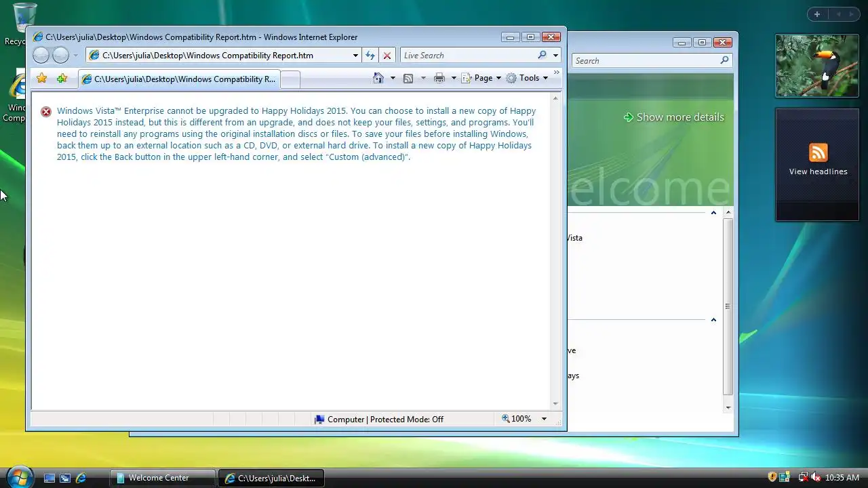Launch Internet Explorer from quick launch

(81, 478)
